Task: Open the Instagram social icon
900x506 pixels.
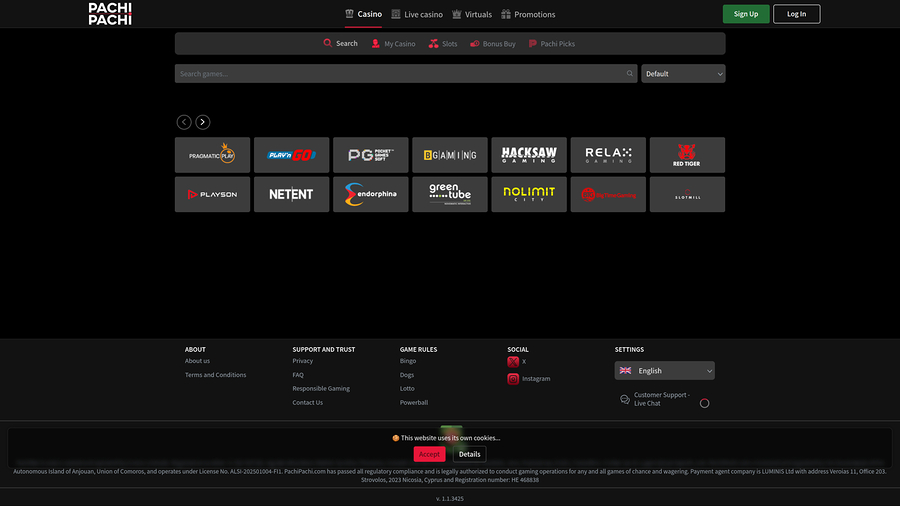Action: tap(513, 379)
